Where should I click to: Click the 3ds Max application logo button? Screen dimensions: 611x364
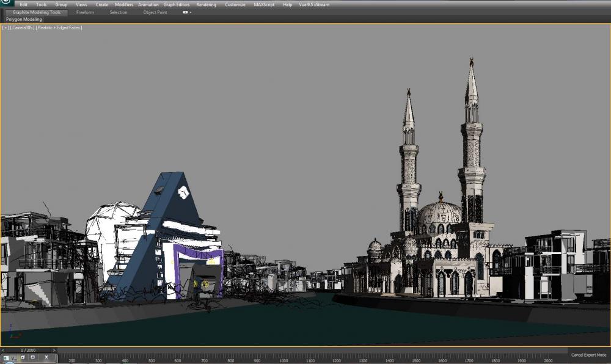tap(6, 4)
